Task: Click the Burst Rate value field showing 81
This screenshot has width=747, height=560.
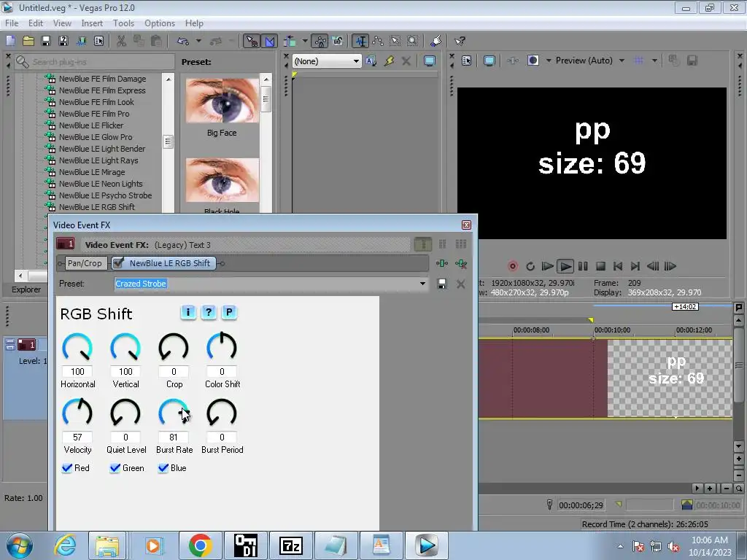Action: click(174, 437)
